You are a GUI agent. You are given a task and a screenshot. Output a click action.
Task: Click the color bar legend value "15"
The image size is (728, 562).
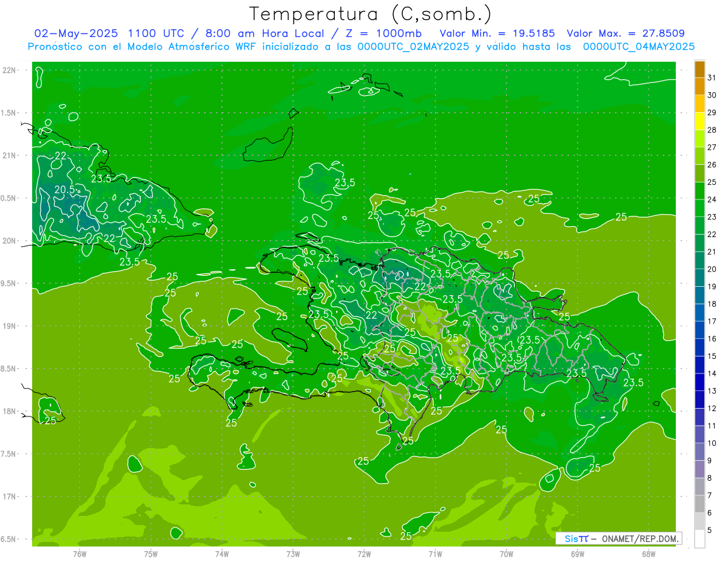click(712, 356)
